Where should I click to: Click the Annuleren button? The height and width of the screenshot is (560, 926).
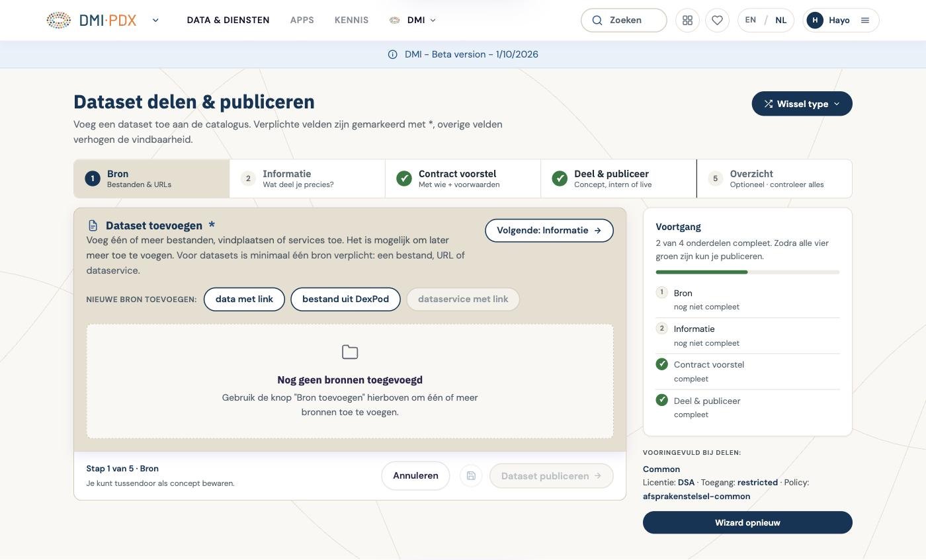click(x=415, y=476)
